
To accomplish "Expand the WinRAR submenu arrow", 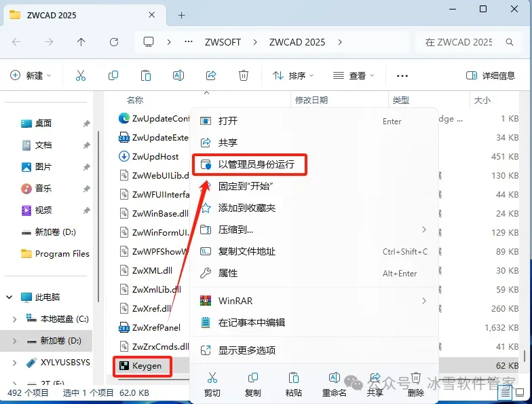I will coord(424,301).
